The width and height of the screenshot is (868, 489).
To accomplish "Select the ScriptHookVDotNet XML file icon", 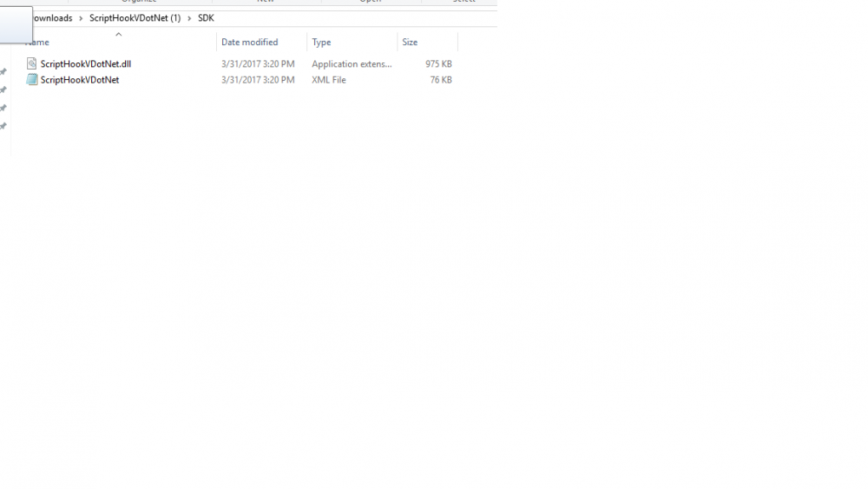I will click(x=32, y=80).
